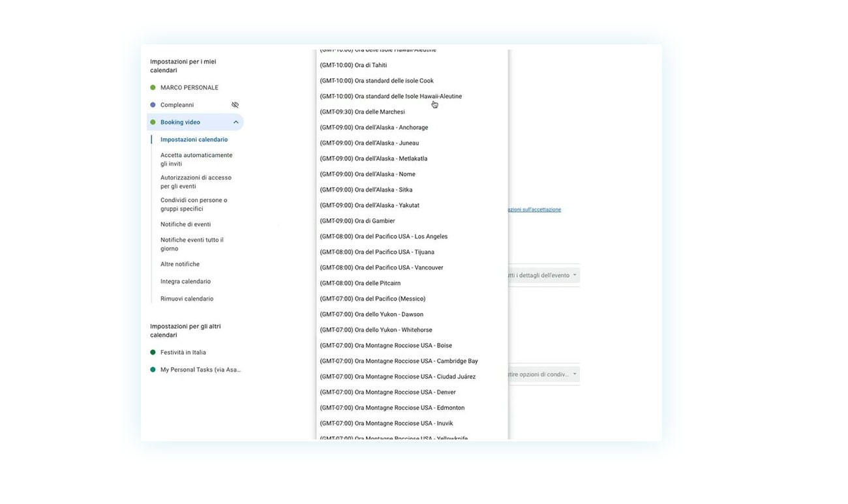Click the green dot beside MARCO PERSONALE

tap(153, 87)
